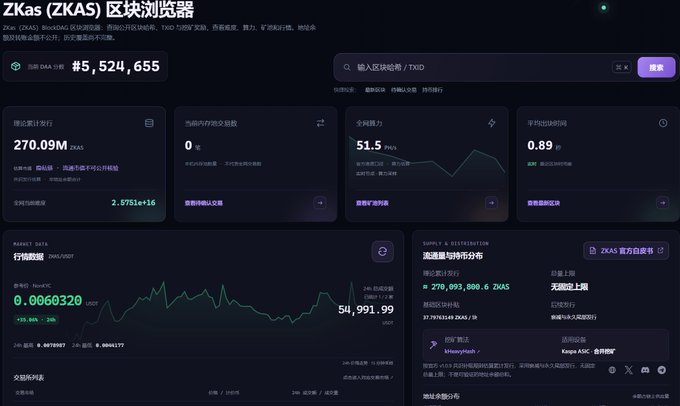Click the price value 0.0060320
The height and width of the screenshot is (406, 680).
point(48,300)
